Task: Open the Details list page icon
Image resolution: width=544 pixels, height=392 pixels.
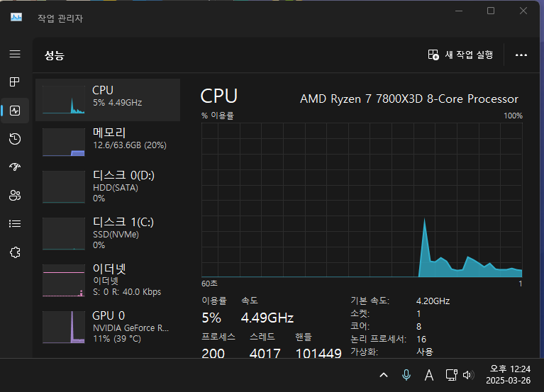Action: coord(15,223)
